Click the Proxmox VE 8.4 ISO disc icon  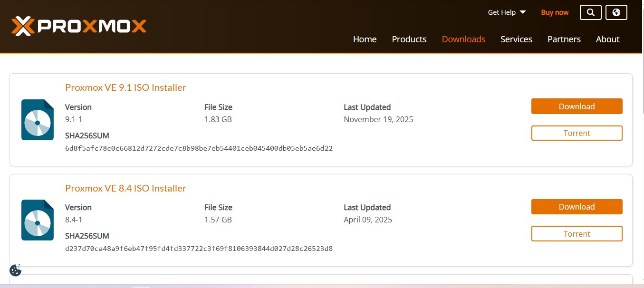37,220
